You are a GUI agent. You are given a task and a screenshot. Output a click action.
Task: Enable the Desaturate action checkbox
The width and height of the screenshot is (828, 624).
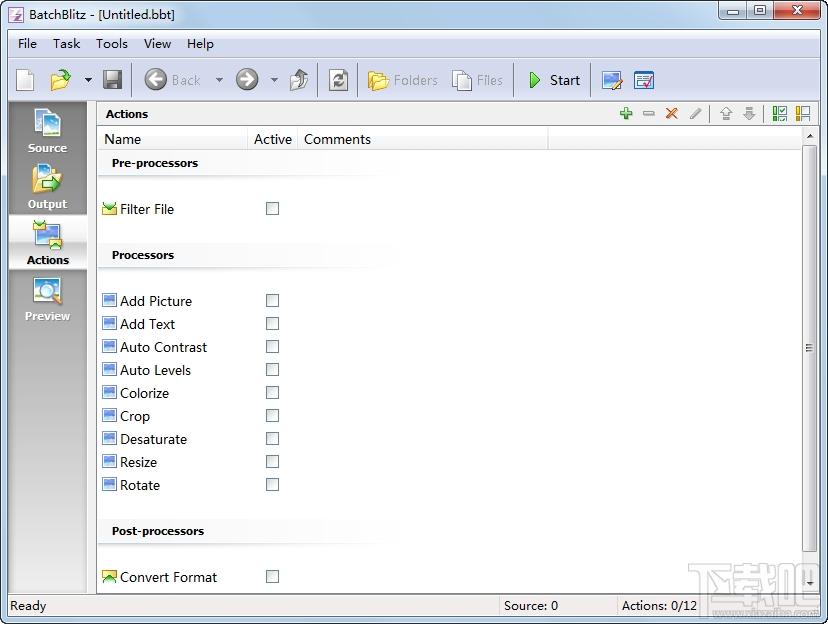pyautogui.click(x=272, y=439)
